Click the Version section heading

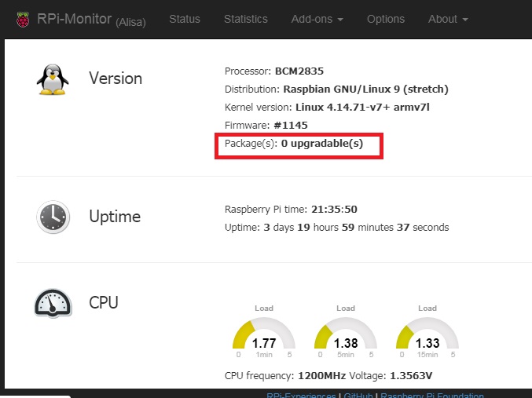[x=116, y=79]
